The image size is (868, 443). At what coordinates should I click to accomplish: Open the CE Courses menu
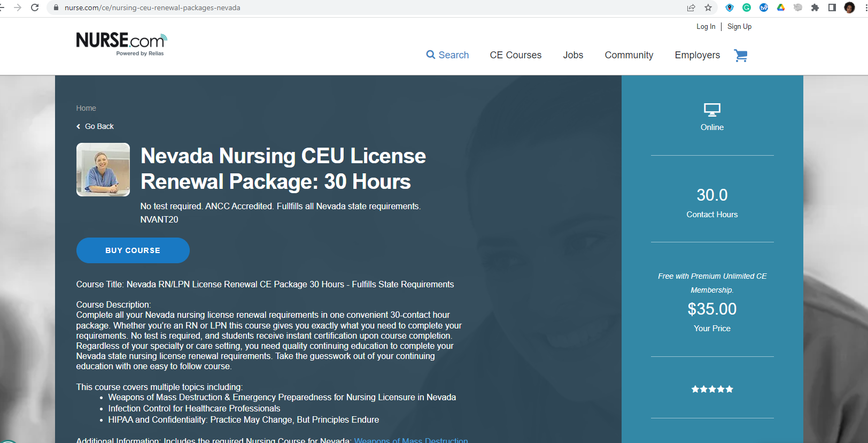(516, 55)
